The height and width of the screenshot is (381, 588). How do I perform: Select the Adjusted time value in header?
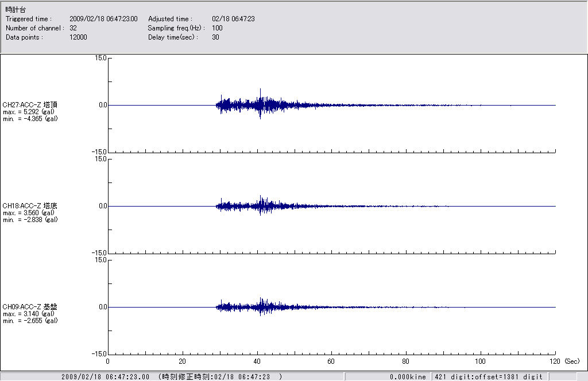233,19
